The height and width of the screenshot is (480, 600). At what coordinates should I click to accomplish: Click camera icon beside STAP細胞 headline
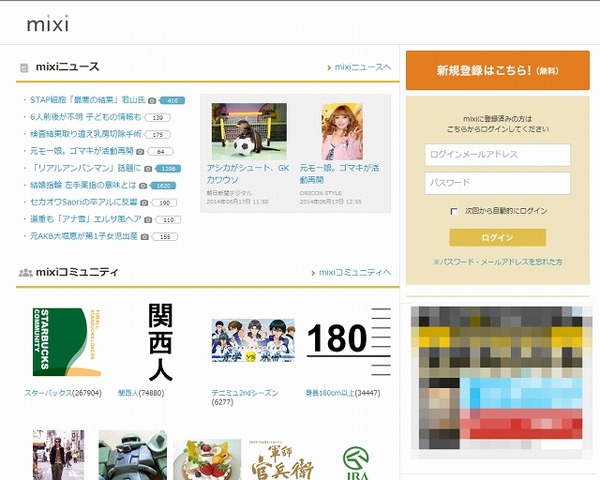click(x=152, y=100)
